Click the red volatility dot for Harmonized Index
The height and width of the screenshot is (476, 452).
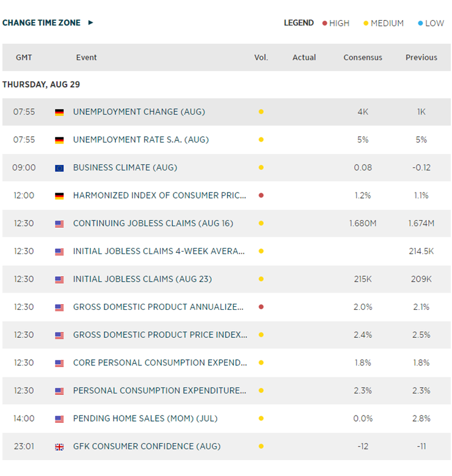pyautogui.click(x=261, y=196)
